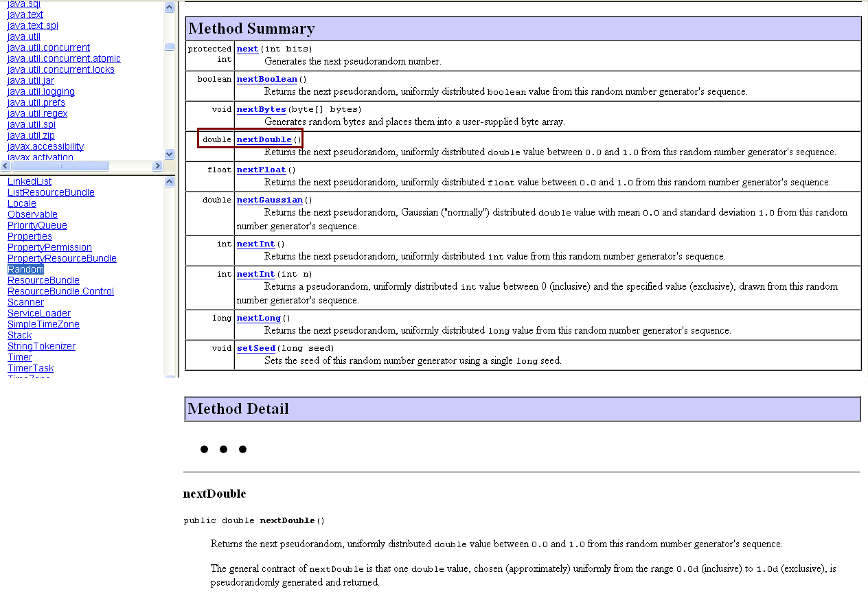Open the Scanner class link

pos(25,302)
